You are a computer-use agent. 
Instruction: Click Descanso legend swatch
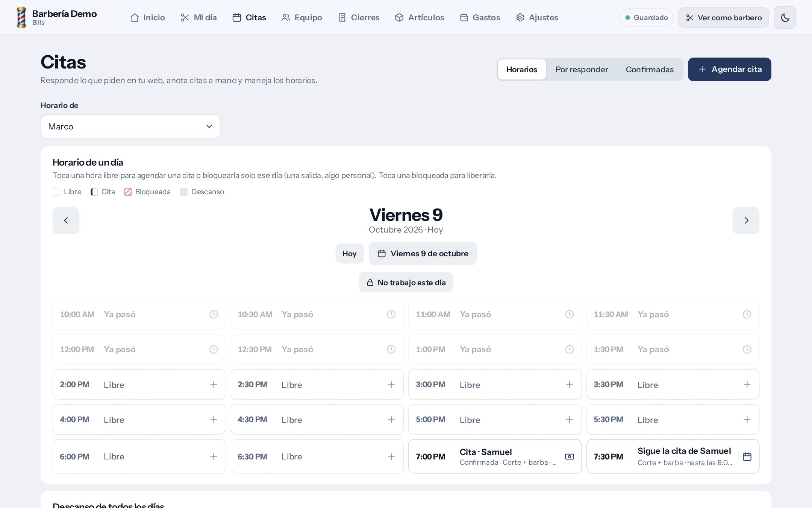[184, 192]
